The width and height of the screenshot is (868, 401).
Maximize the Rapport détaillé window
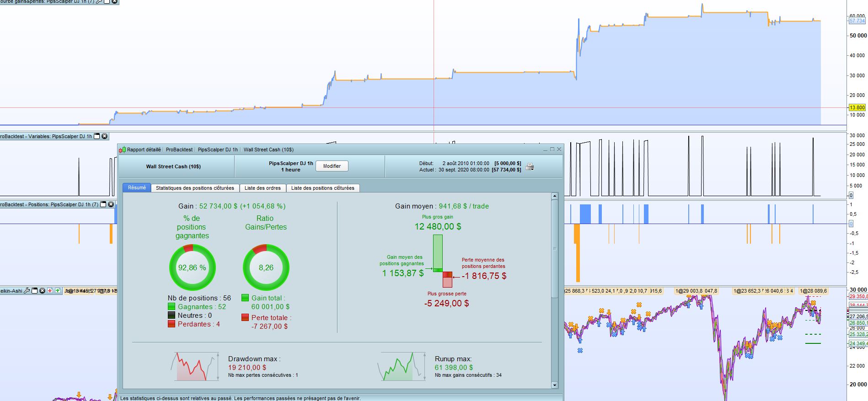pyautogui.click(x=552, y=150)
